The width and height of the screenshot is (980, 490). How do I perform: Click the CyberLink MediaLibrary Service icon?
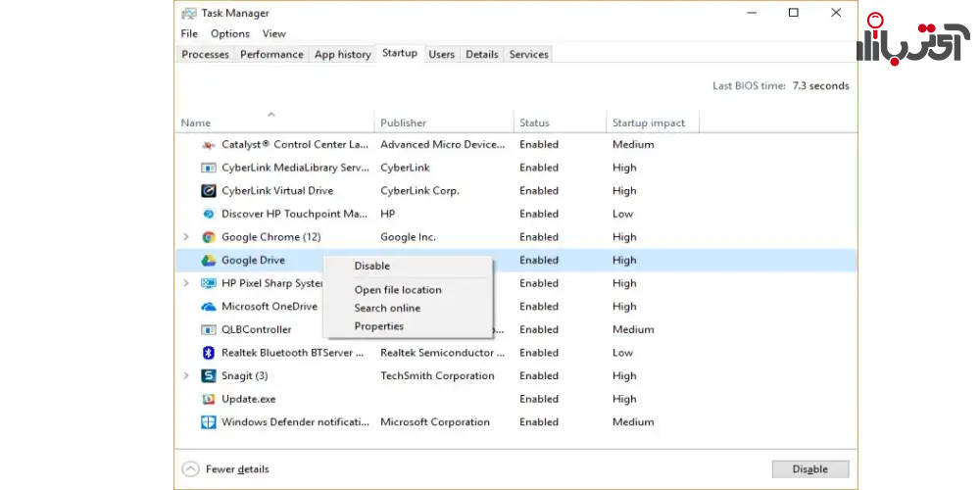[208, 169]
